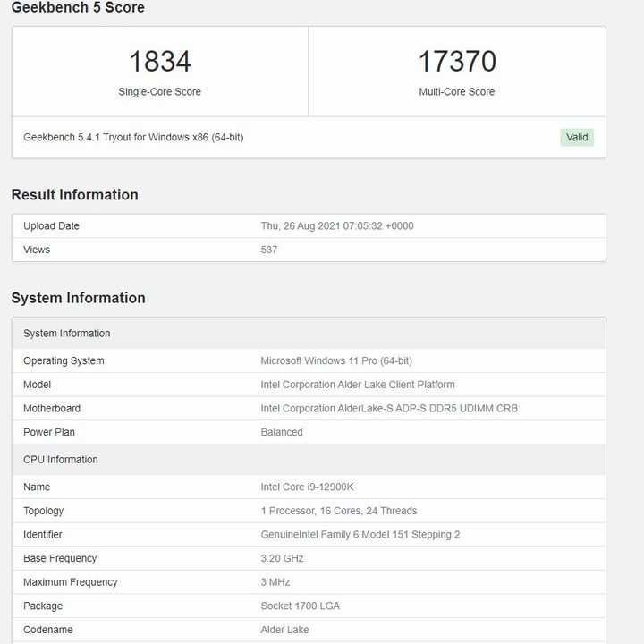Click the Base Frequency label

coord(60,558)
